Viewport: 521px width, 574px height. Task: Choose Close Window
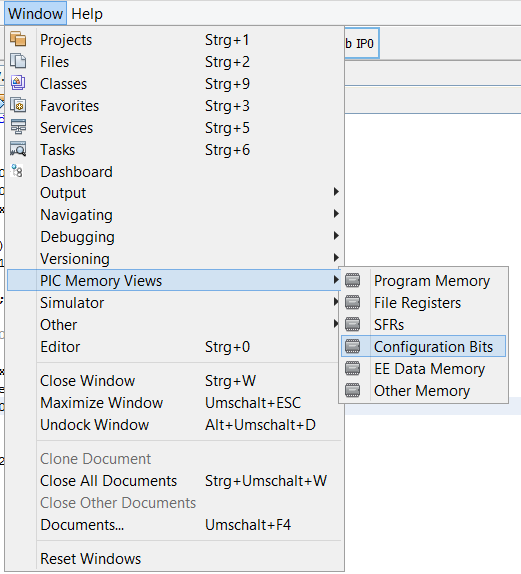(x=174, y=381)
